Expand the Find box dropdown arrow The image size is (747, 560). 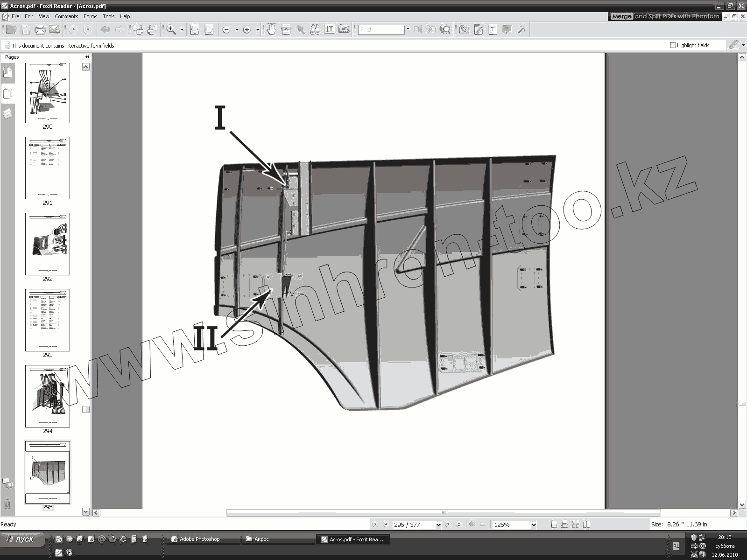point(408,29)
